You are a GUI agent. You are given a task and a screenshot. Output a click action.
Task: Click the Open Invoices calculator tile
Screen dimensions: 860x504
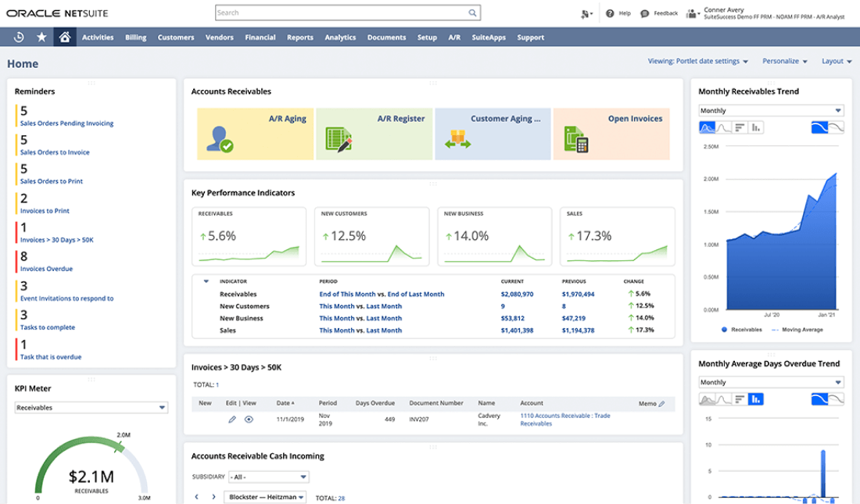[611, 134]
